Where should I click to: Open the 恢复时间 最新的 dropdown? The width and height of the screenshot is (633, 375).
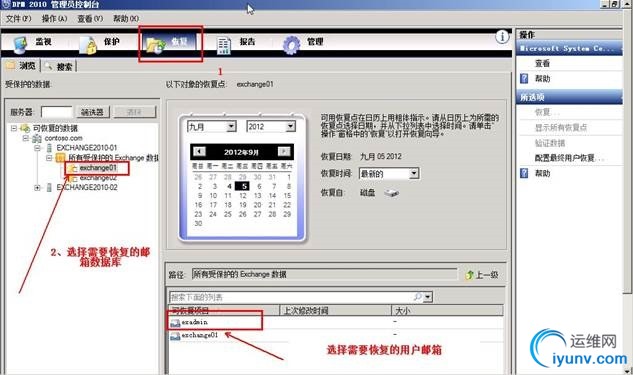click(414, 174)
